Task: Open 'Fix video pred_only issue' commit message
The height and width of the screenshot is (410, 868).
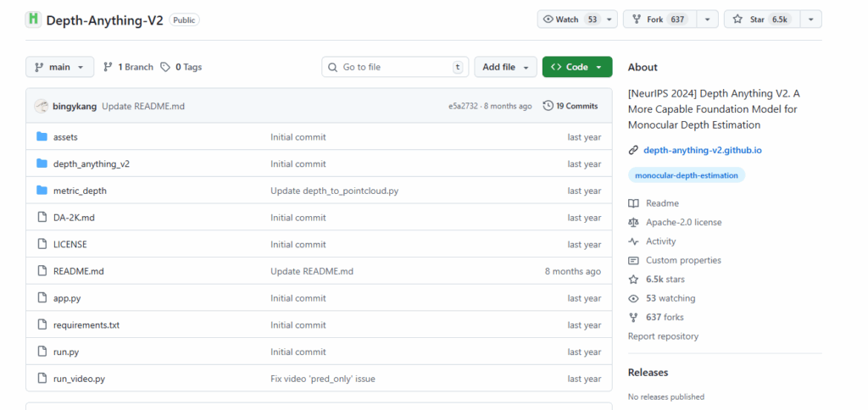Action: tap(323, 379)
